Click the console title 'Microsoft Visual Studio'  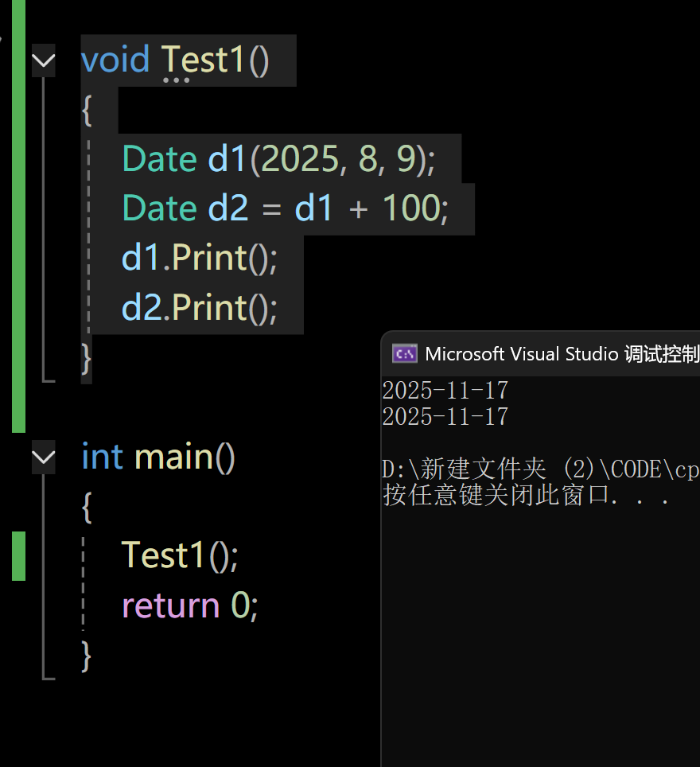(x=522, y=353)
